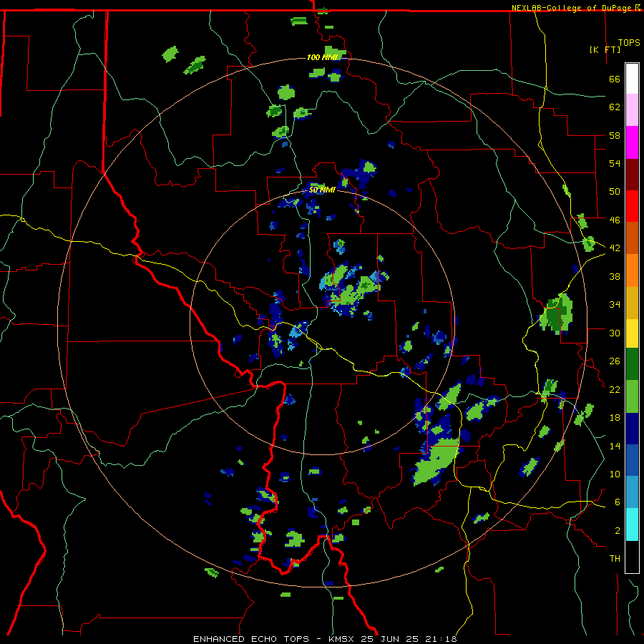This screenshot has height=644, width=644.
Task: Click the 'TH' threshold label
Action: [x=615, y=559]
